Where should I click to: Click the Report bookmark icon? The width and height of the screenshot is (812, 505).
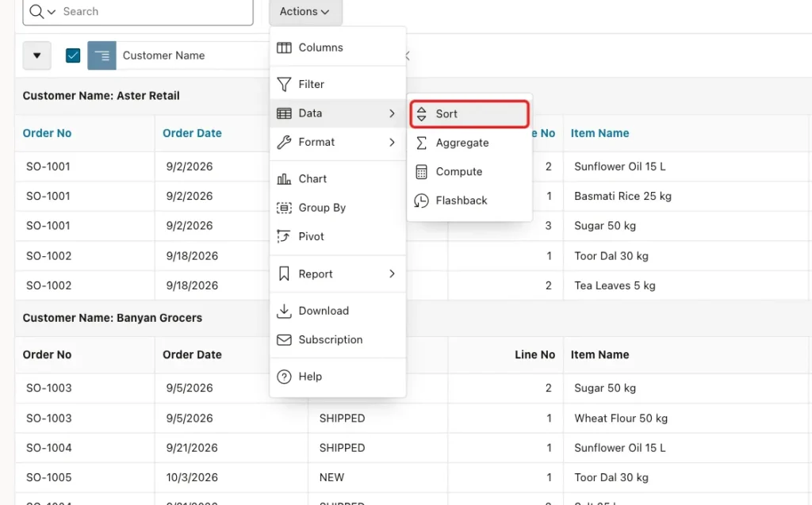tap(284, 274)
